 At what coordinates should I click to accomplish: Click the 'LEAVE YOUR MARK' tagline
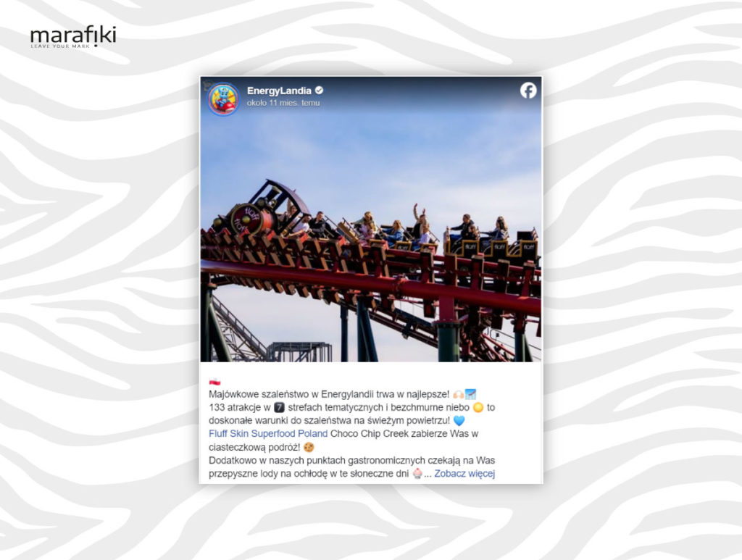point(60,46)
